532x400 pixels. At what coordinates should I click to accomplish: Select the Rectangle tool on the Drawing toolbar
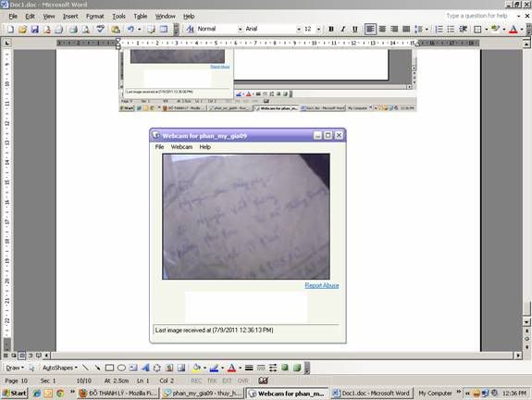click(x=109, y=368)
